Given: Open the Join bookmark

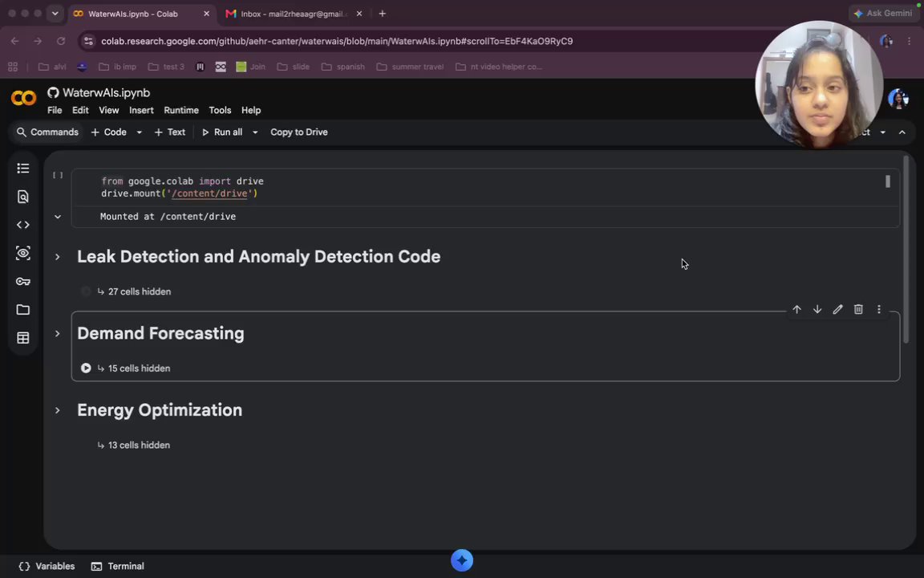Looking at the screenshot, I should coord(250,67).
